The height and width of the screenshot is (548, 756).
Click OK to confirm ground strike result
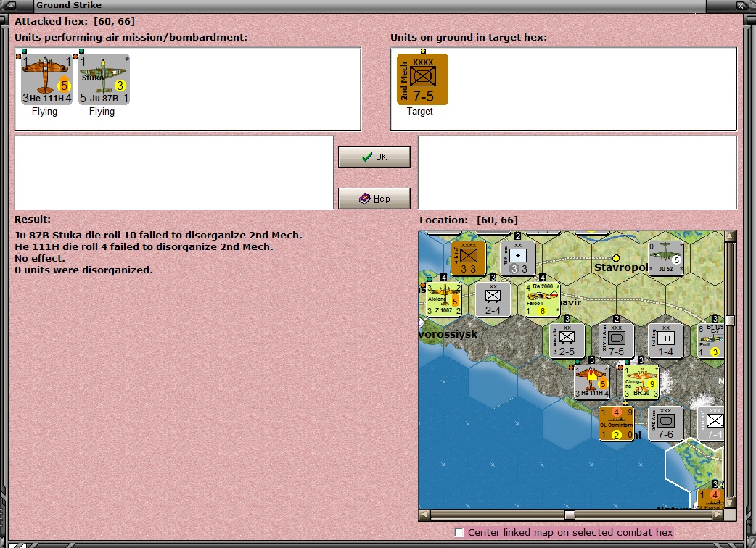[x=374, y=157]
